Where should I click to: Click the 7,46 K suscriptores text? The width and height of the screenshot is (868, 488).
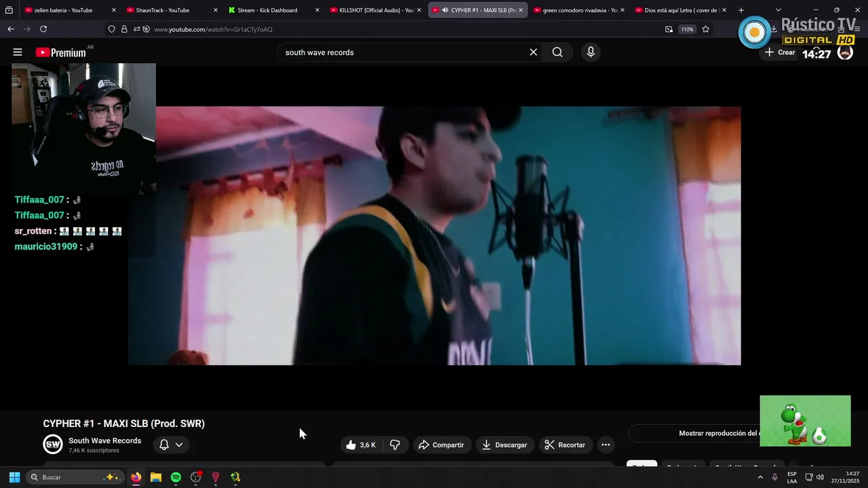click(x=94, y=451)
